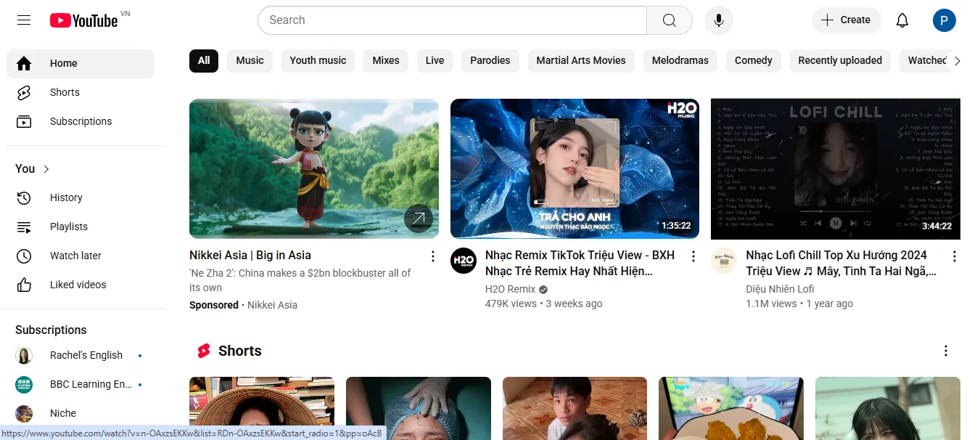
Task: Select the Comedy filter chip
Action: tap(753, 61)
